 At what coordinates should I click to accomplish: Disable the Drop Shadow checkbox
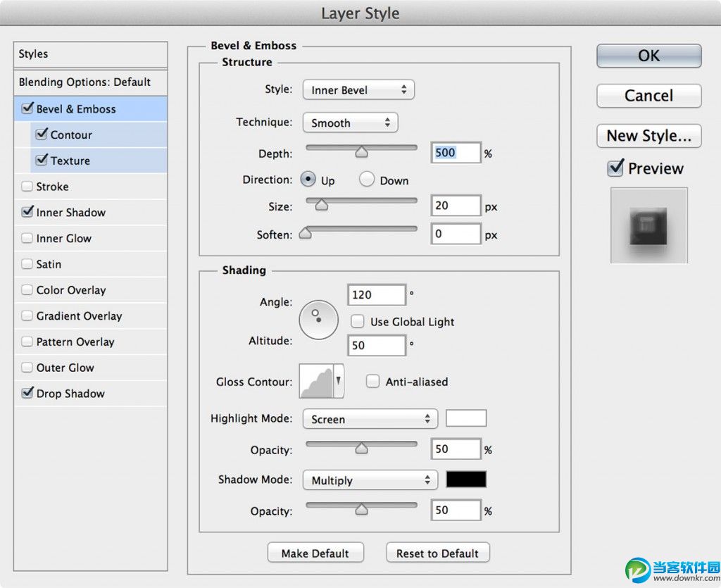click(x=27, y=393)
